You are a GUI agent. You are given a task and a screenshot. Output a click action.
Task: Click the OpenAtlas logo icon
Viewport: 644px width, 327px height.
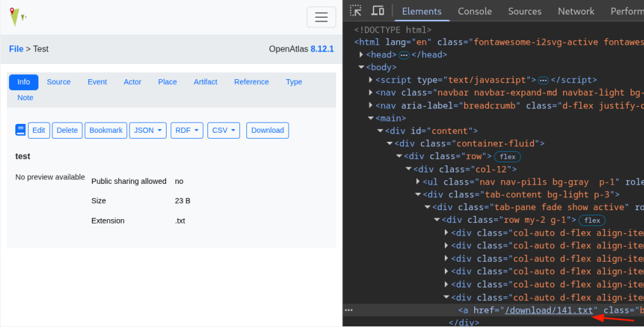tap(17, 17)
